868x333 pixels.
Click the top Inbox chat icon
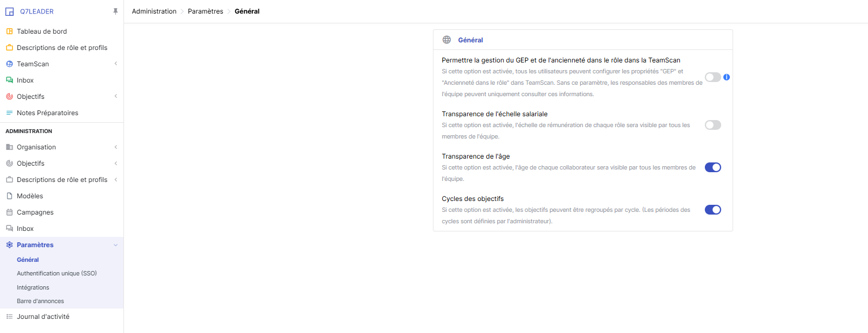(x=9, y=80)
